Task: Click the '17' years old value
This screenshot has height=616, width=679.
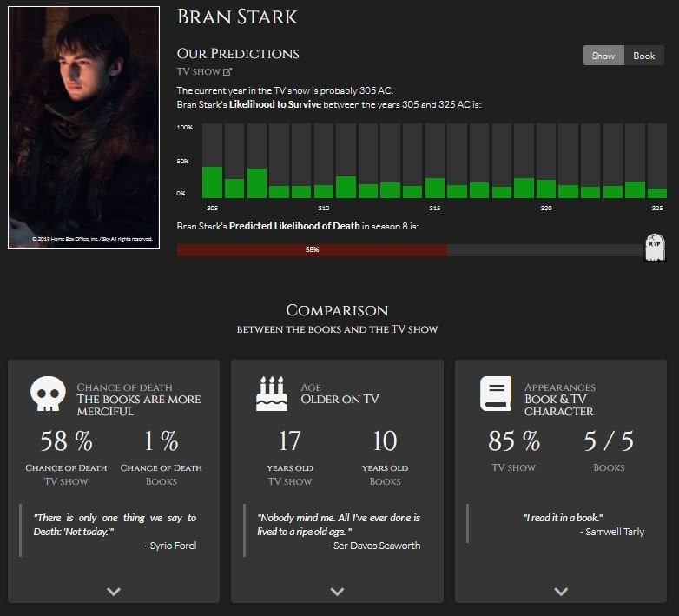Action: click(x=290, y=441)
